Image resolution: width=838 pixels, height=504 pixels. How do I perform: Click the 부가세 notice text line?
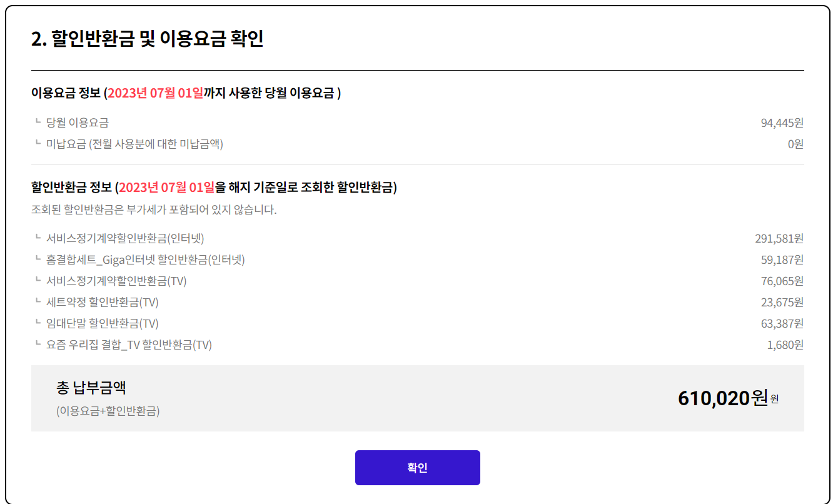[x=154, y=209]
